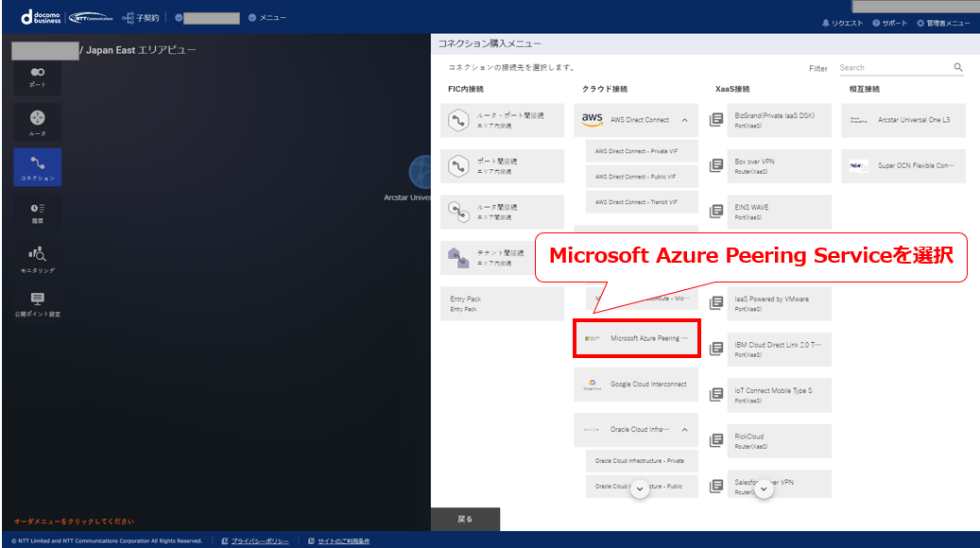Click the テナント間接続 icon
980x548 pixels.
(x=458, y=257)
